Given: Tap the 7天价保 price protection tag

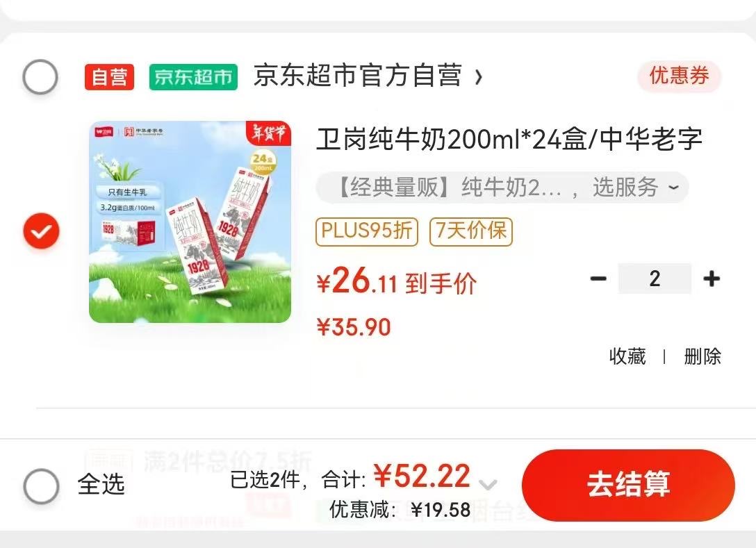Looking at the screenshot, I should tap(471, 231).
